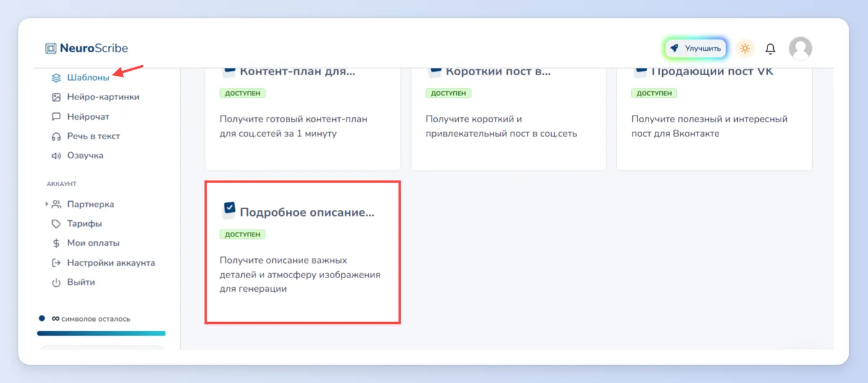The width and height of the screenshot is (868, 383).
Task: Open Подробное описание... template title
Action: 307,212
